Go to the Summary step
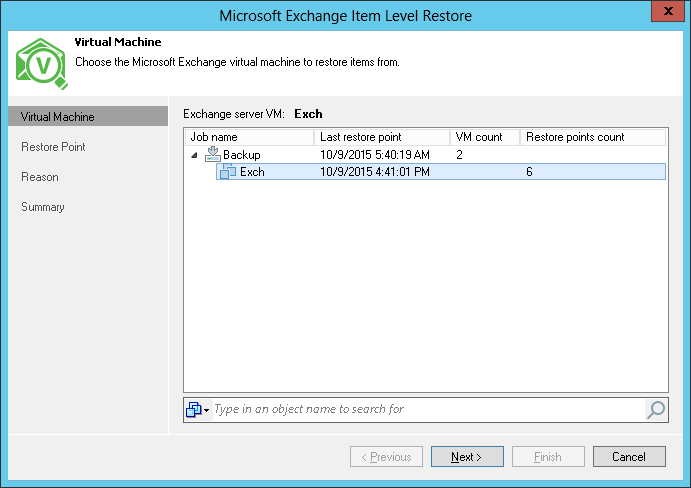The height and width of the screenshot is (488, 691). point(43,207)
